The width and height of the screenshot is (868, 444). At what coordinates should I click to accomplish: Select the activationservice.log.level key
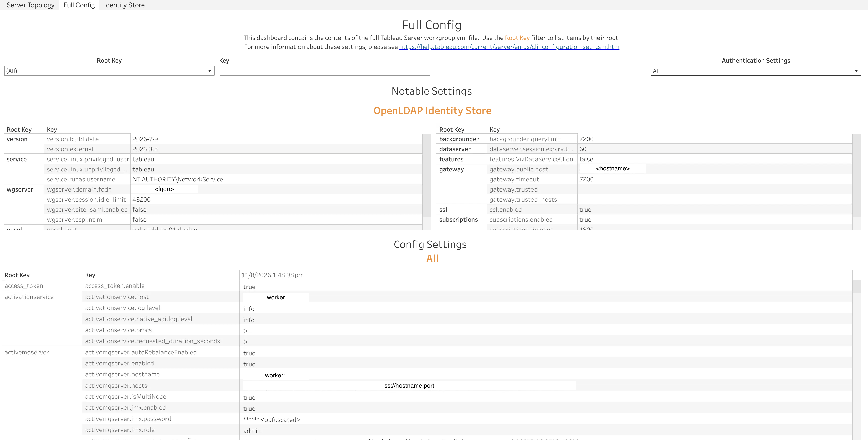point(123,308)
